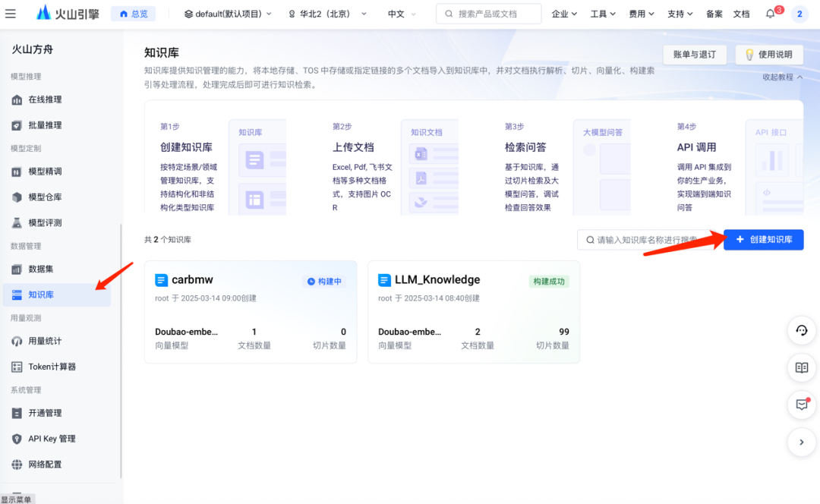
Task: Open the documentation book icon
Action: pyautogui.click(x=802, y=367)
